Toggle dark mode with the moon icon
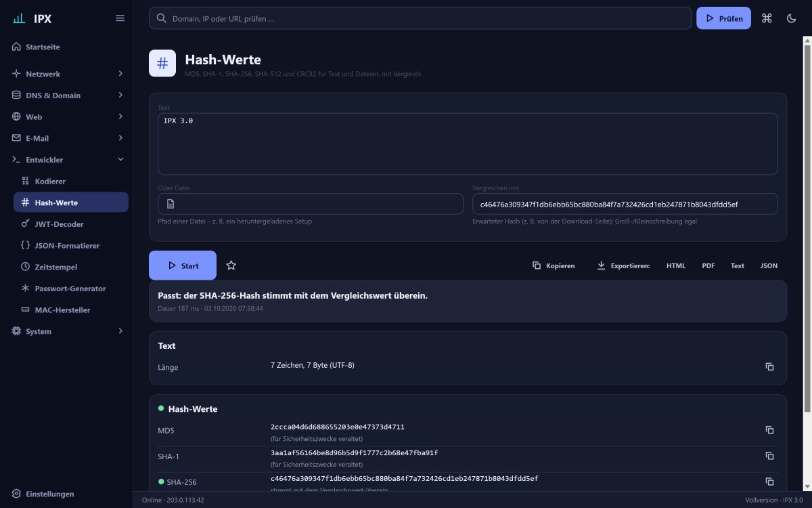Screen dimensions: 812x508 791,18
